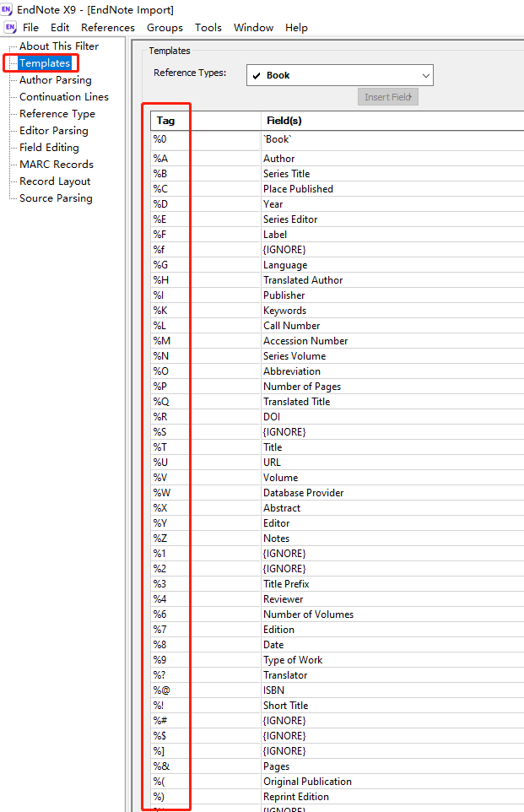524x812 pixels.
Task: Click the Publisher field cell
Action: point(392,295)
